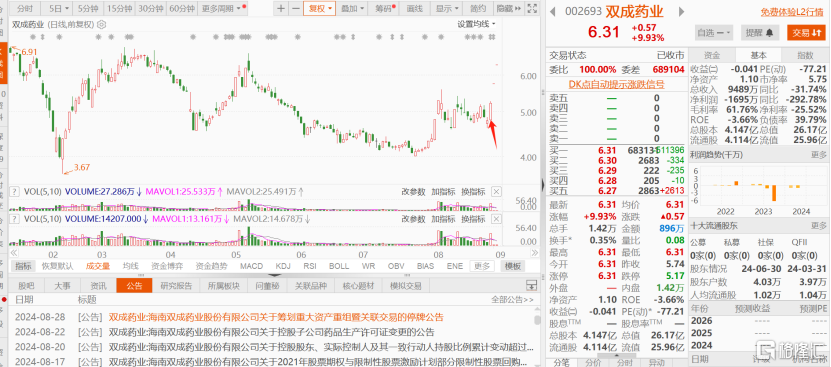
Task: Select the 资金 tab in right panel
Action: pyautogui.click(x=712, y=55)
